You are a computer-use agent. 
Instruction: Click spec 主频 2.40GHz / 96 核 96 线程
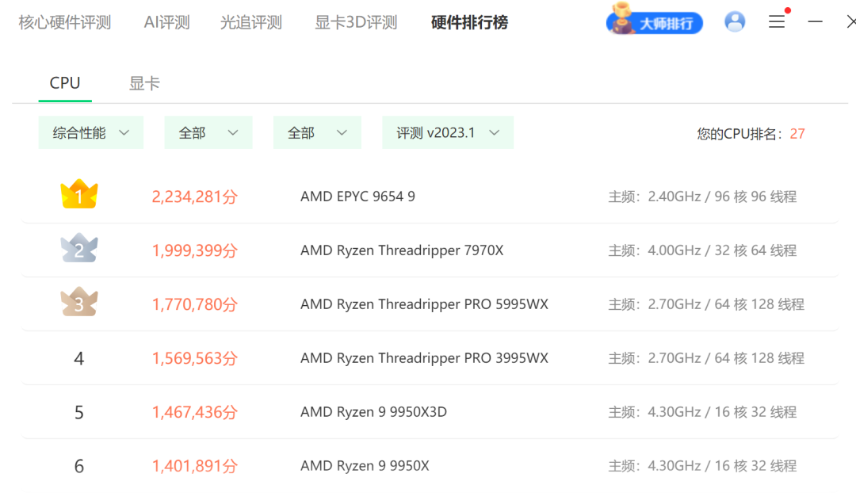(702, 197)
